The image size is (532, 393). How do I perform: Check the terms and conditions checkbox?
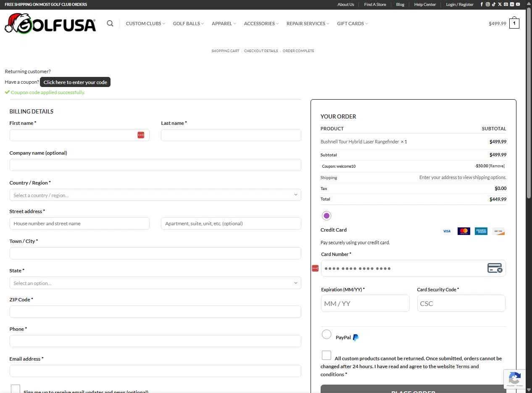click(327, 355)
